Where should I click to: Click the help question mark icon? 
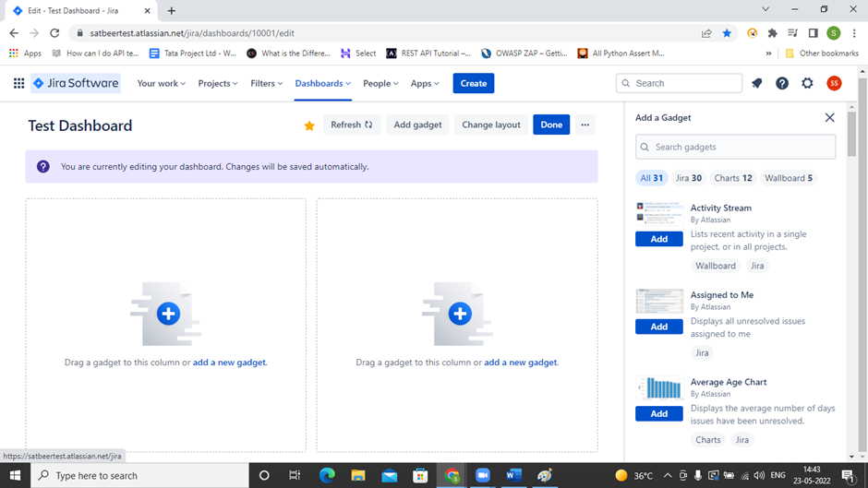tap(782, 83)
